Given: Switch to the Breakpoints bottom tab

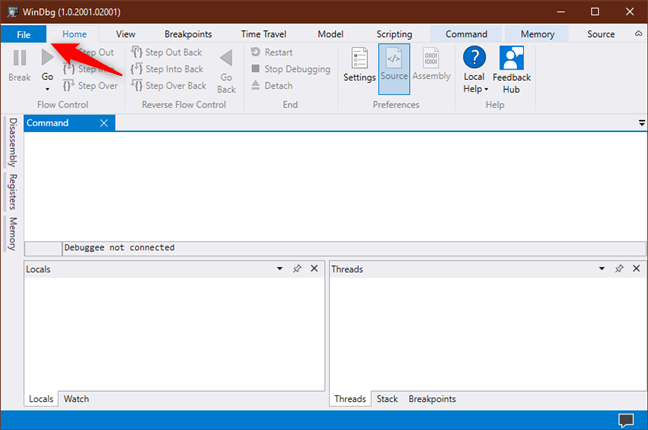Looking at the screenshot, I should tap(432, 399).
